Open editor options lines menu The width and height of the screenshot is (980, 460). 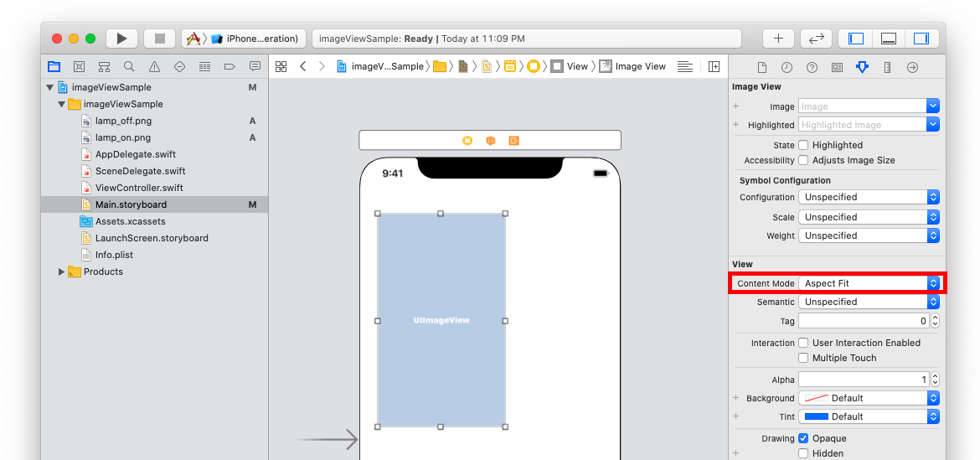tap(685, 66)
